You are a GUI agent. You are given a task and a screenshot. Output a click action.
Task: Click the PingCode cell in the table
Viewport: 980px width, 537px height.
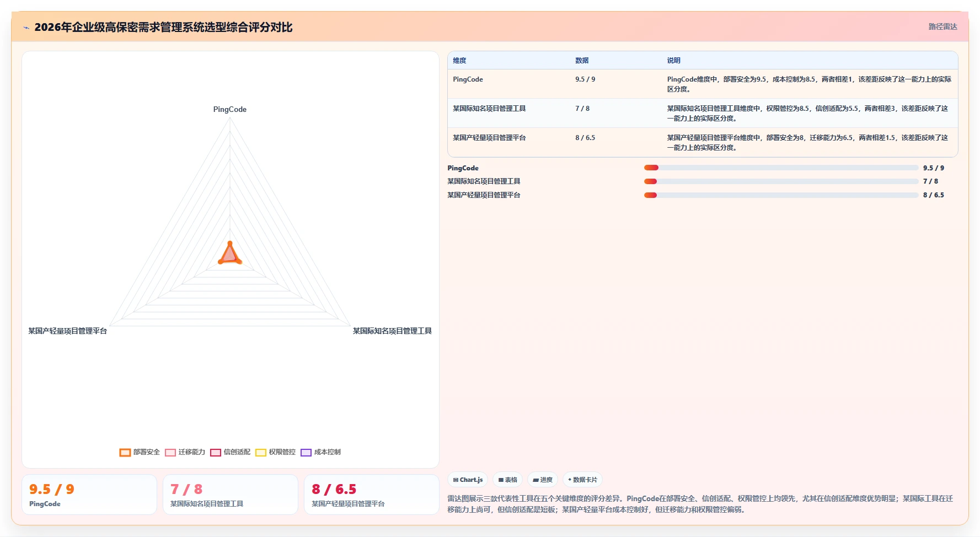(468, 79)
